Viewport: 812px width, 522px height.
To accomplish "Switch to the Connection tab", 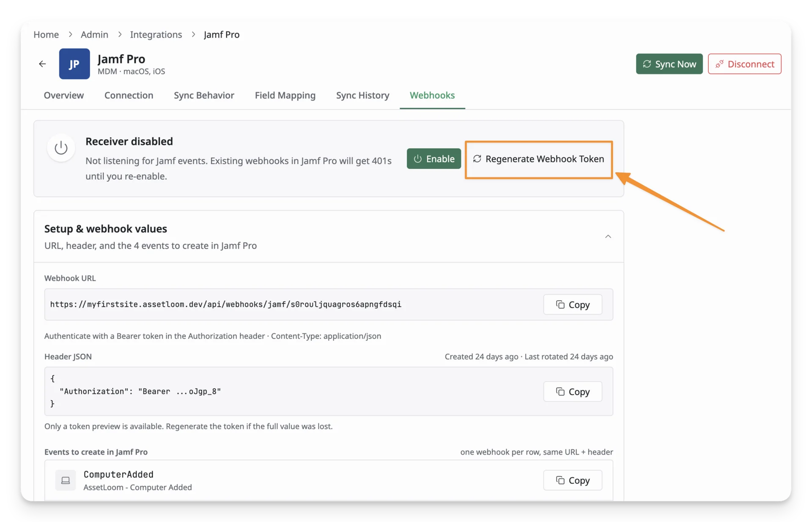I will pos(129,95).
